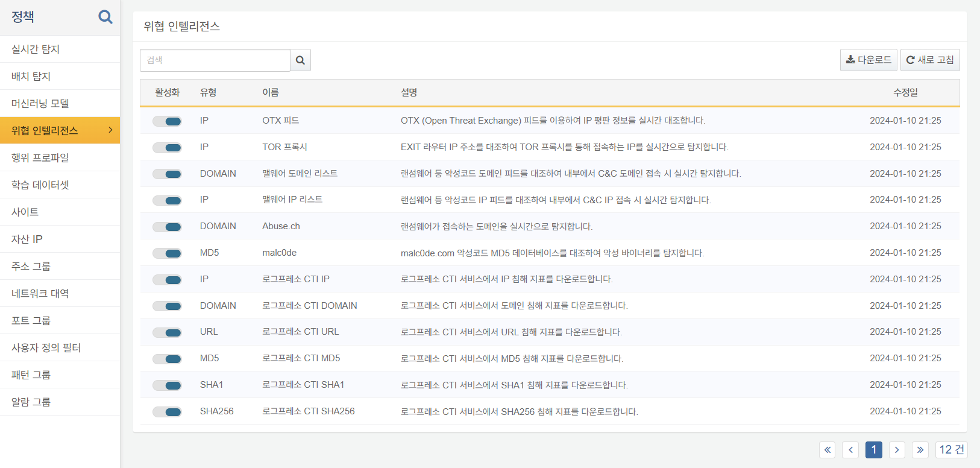Toggle 로그프레소 CTI SHA1 switch
Image resolution: width=980 pixels, height=468 pixels.
pyautogui.click(x=167, y=385)
